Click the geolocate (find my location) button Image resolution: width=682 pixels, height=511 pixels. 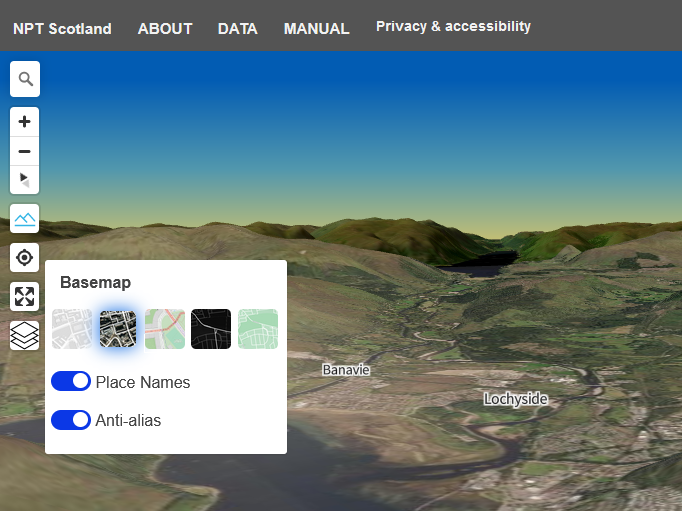pos(25,257)
